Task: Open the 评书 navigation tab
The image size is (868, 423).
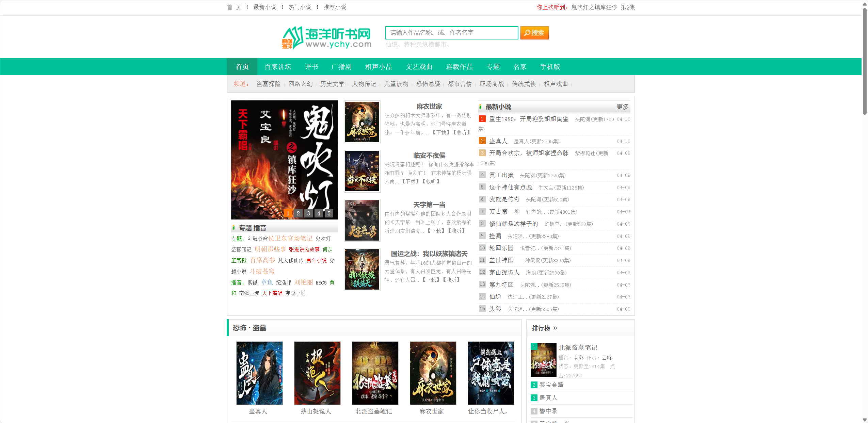Action: coord(311,67)
